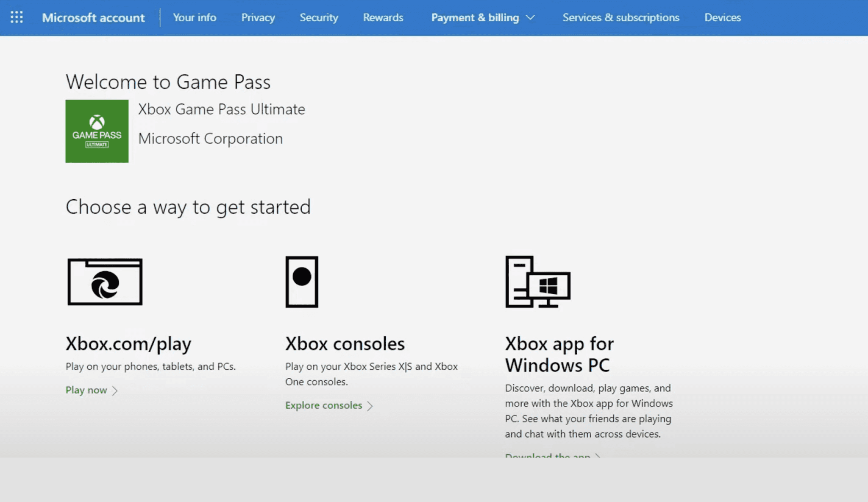
Task: Click the Edge browser window icon
Action: point(105,282)
